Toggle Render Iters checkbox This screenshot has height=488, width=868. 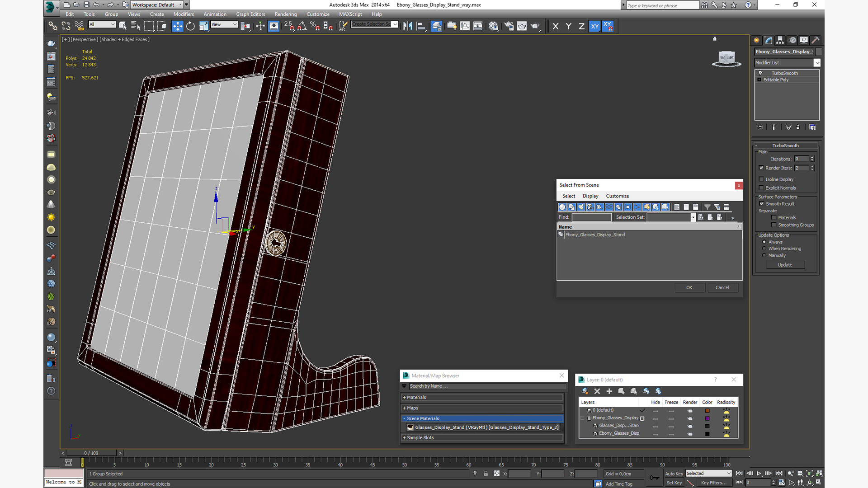pos(761,168)
